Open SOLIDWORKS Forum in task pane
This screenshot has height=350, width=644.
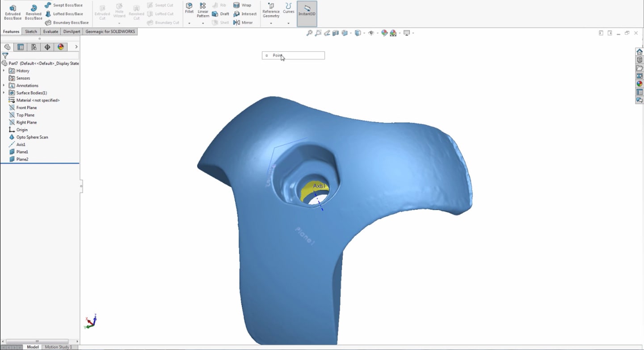click(640, 100)
